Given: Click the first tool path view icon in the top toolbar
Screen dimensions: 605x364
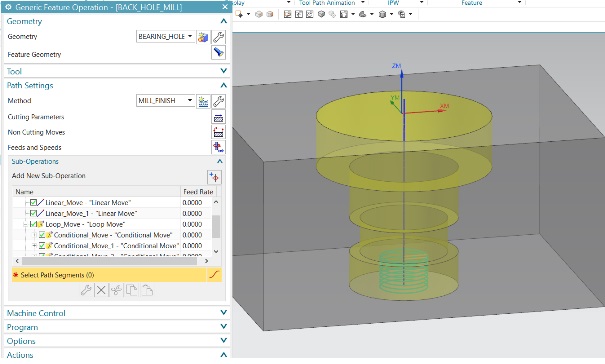Looking at the screenshot, I should 287,14.
